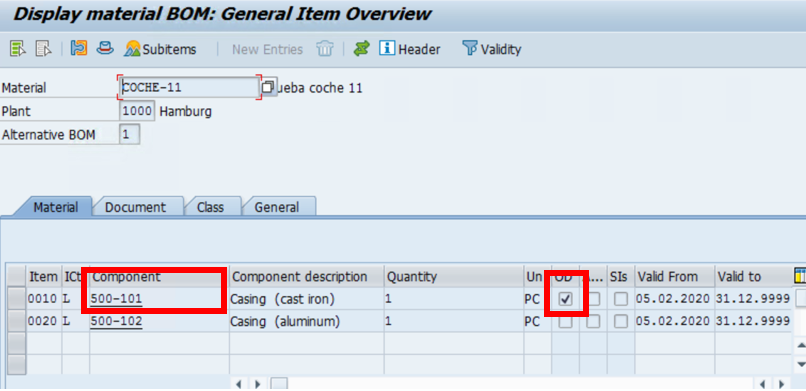Screen dimensions: 806x391
Task: Open the Material field search help icon
Action: (268, 87)
